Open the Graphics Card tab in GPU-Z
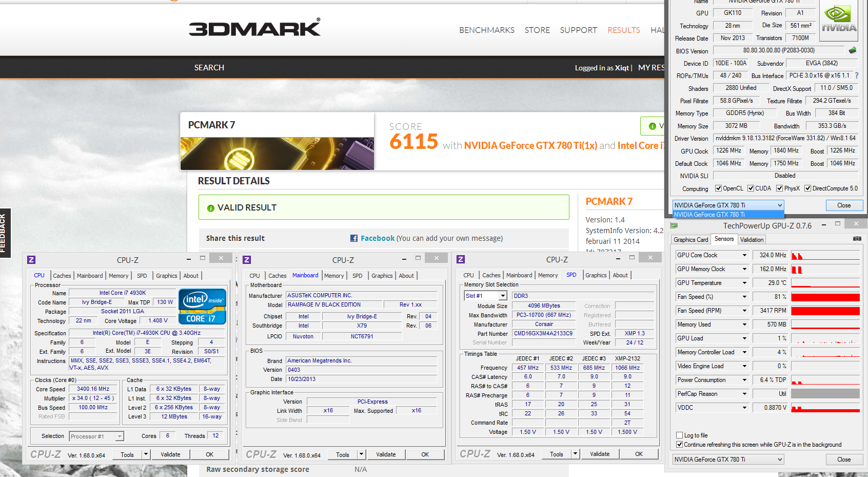This screenshot has width=868, height=477. [691, 240]
